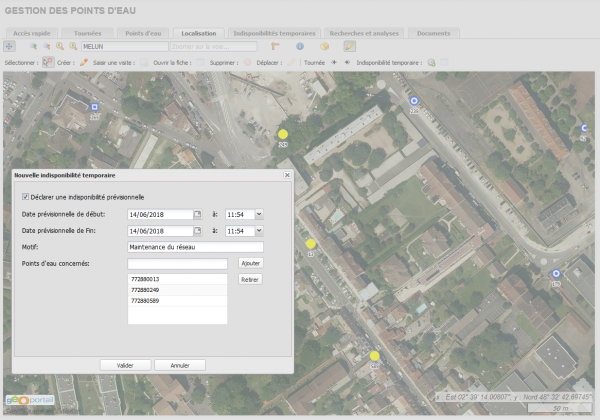Click the 'Sélectionner' tool icon
The height and width of the screenshot is (420, 600).
click(47, 61)
